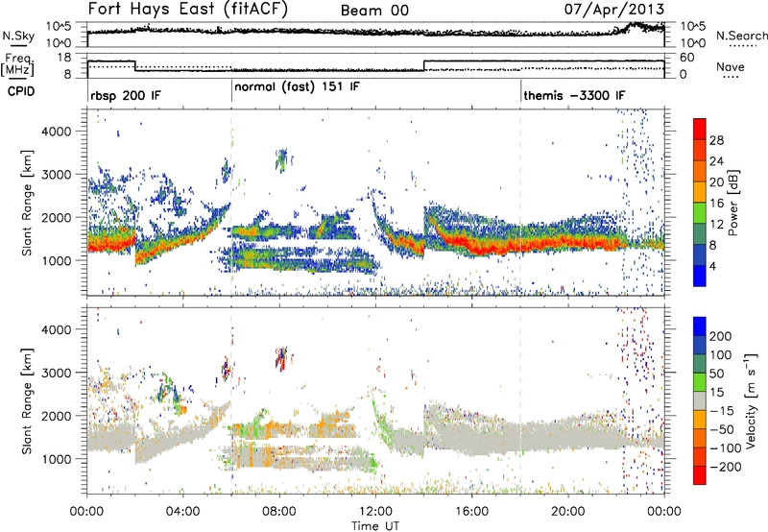
Task: Click the 'Slant Range [km]' label of velocity panel
Action: (27, 401)
